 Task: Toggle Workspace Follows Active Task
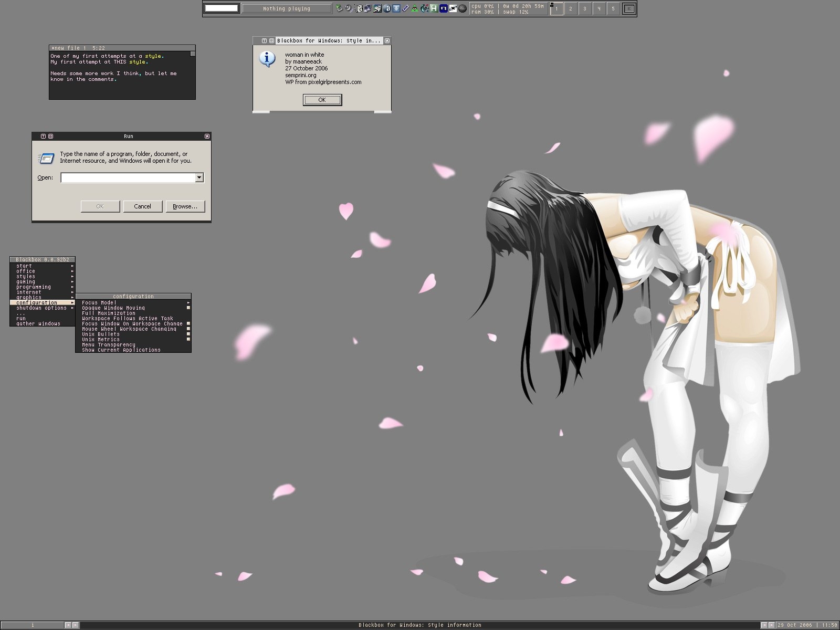133,318
